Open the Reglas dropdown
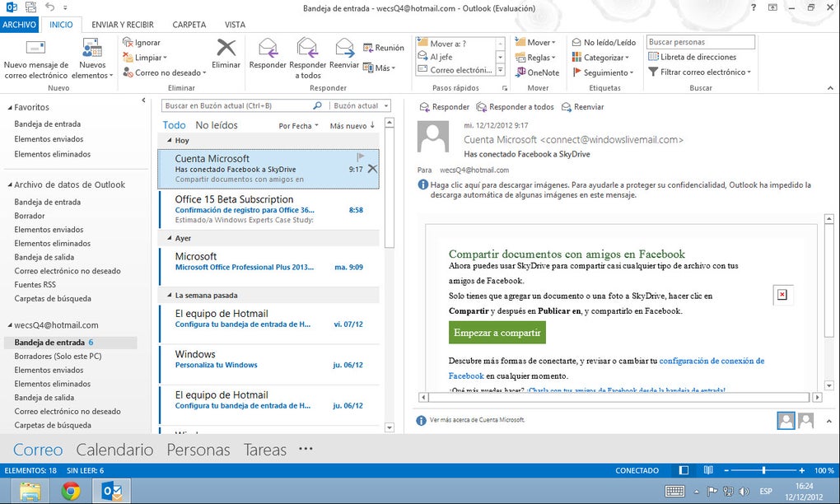This screenshot has width=840, height=504. point(535,58)
